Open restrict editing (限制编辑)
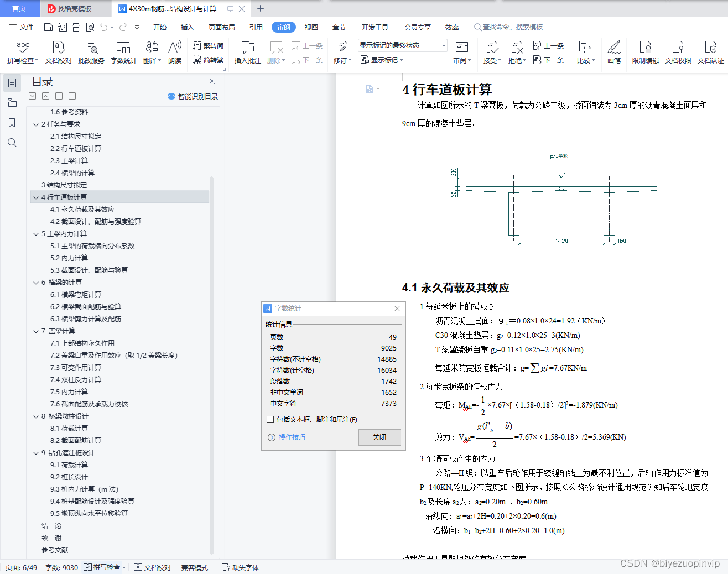728x574 pixels. tap(646, 53)
